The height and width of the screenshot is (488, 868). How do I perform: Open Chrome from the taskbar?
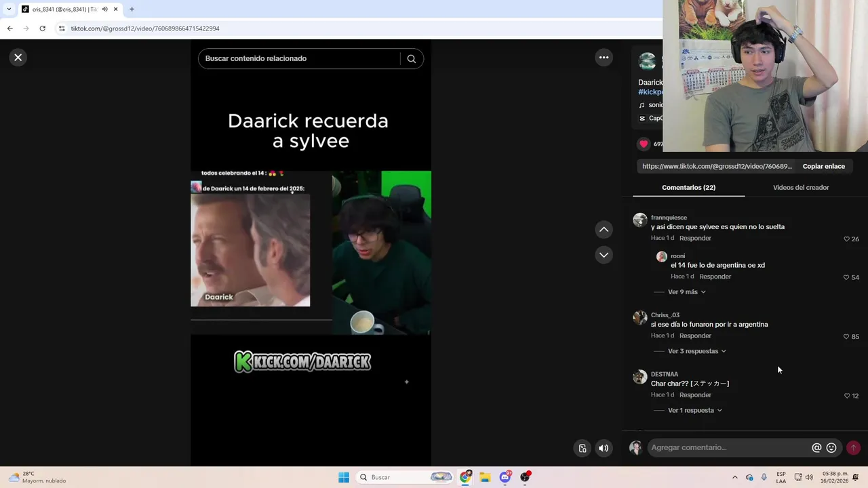click(x=465, y=477)
